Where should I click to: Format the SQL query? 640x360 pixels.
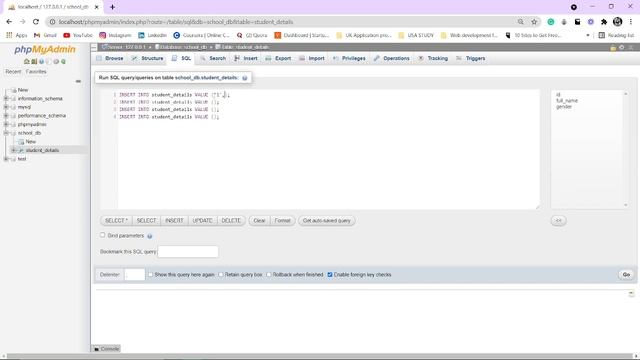(x=282, y=220)
